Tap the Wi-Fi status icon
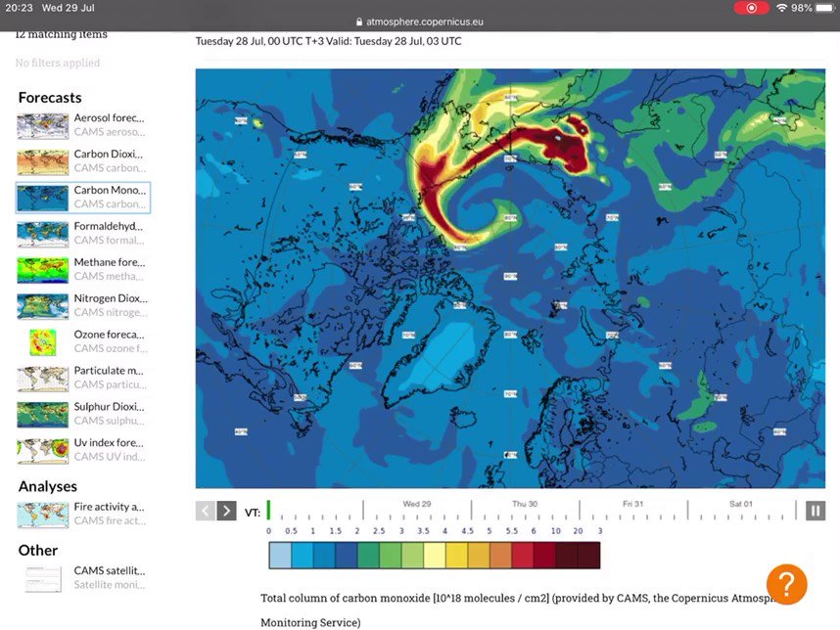Image resolution: width=840 pixels, height=630 pixels. 781,8
